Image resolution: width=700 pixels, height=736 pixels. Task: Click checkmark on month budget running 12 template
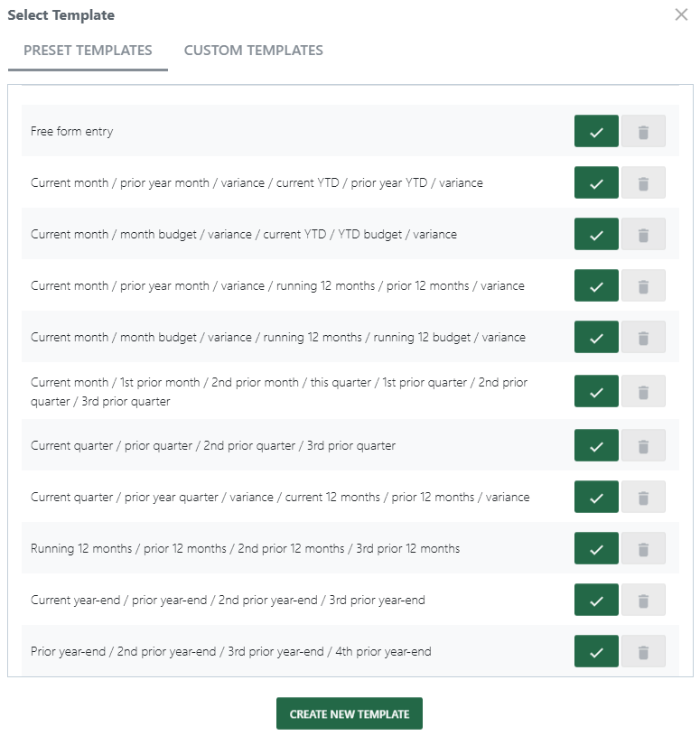coord(596,337)
